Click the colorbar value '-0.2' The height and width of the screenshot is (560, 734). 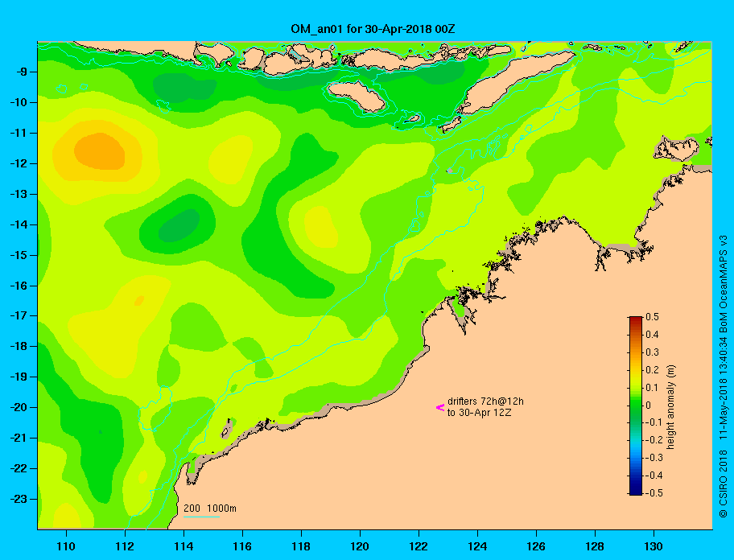[x=654, y=440]
